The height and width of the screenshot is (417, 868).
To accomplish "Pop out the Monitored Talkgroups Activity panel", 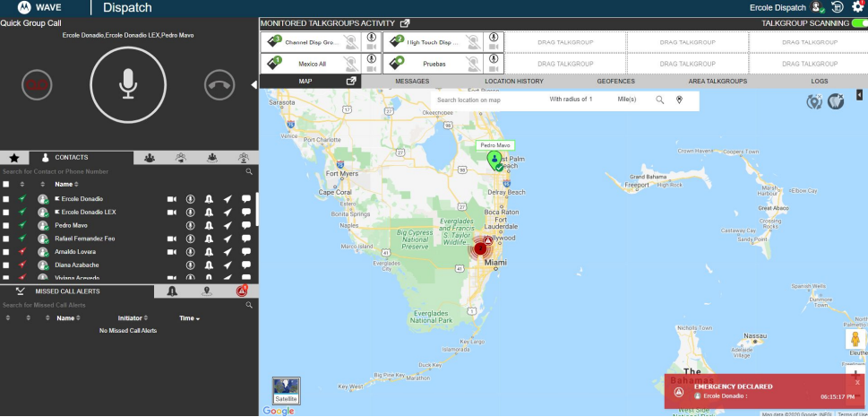I will 405,23.
